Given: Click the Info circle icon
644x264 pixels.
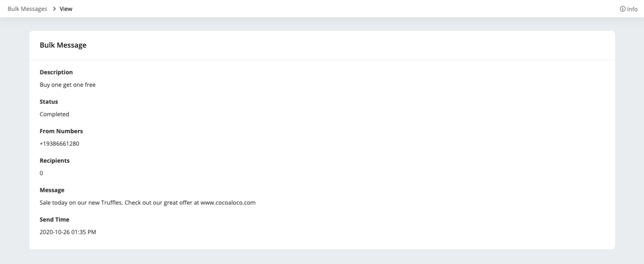Looking at the screenshot, I should coord(622,9).
